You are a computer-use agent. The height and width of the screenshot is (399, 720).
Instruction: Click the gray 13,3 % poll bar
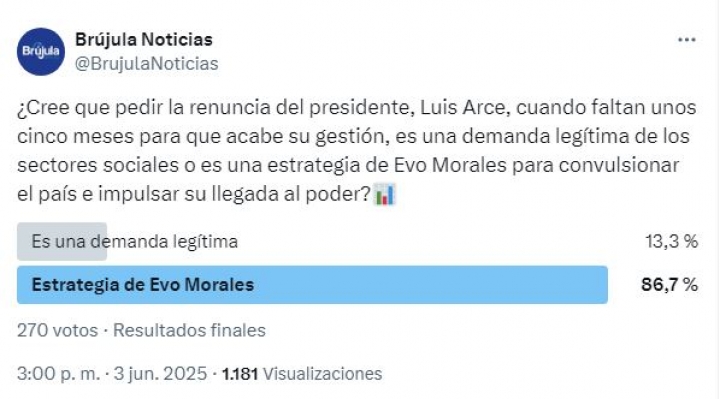62,242
